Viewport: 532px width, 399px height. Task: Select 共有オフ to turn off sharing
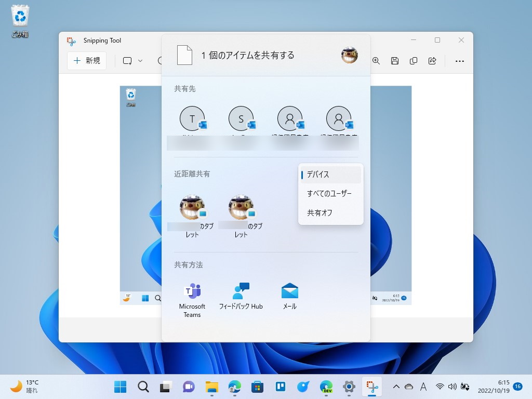pyautogui.click(x=331, y=212)
